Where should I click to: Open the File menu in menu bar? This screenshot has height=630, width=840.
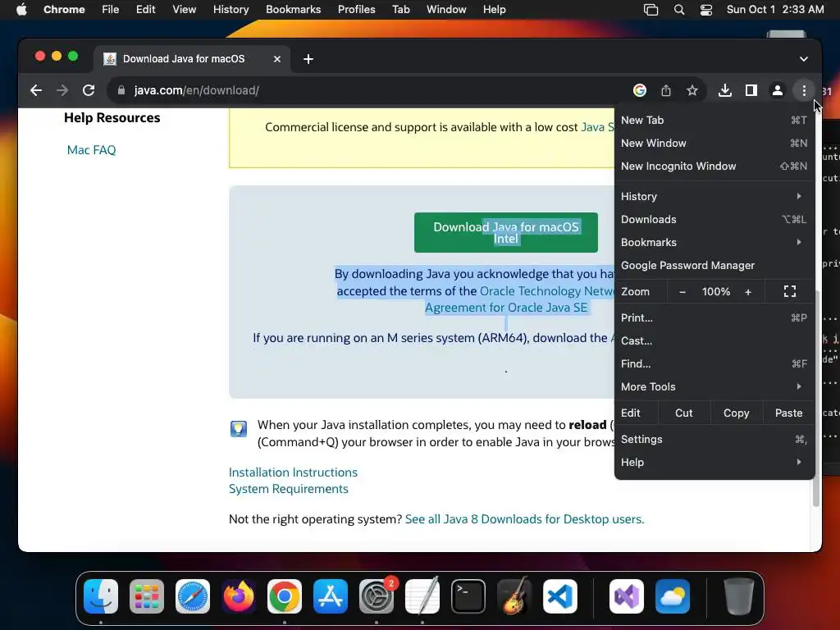pos(111,10)
